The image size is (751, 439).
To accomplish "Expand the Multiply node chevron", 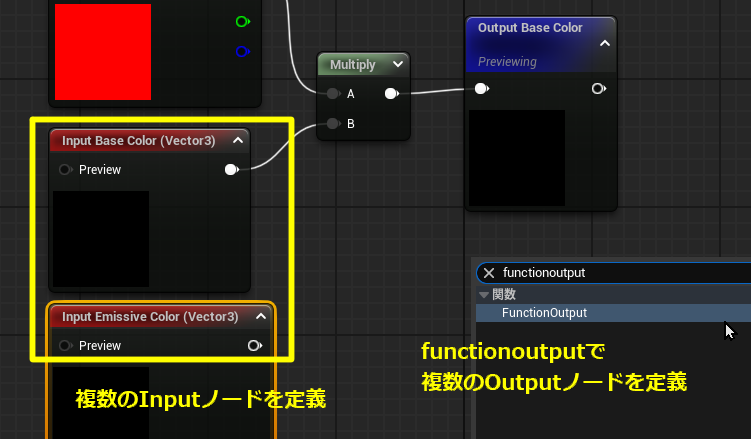I will point(398,64).
